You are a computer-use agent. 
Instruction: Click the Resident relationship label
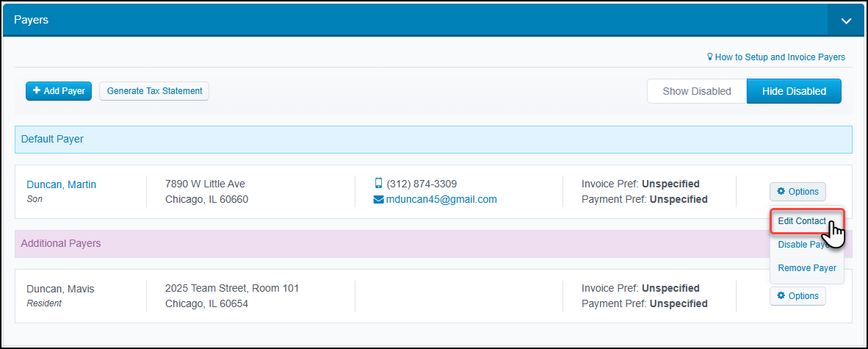(x=44, y=303)
